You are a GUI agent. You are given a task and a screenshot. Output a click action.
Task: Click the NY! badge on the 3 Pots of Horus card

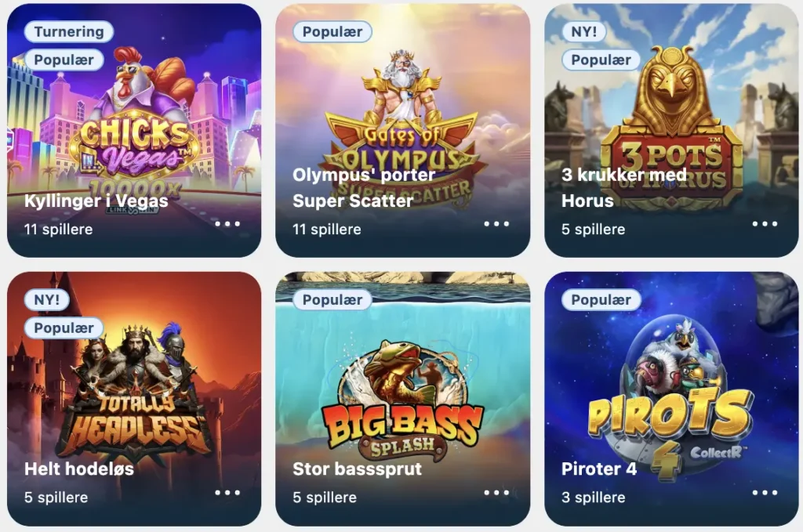[583, 31]
